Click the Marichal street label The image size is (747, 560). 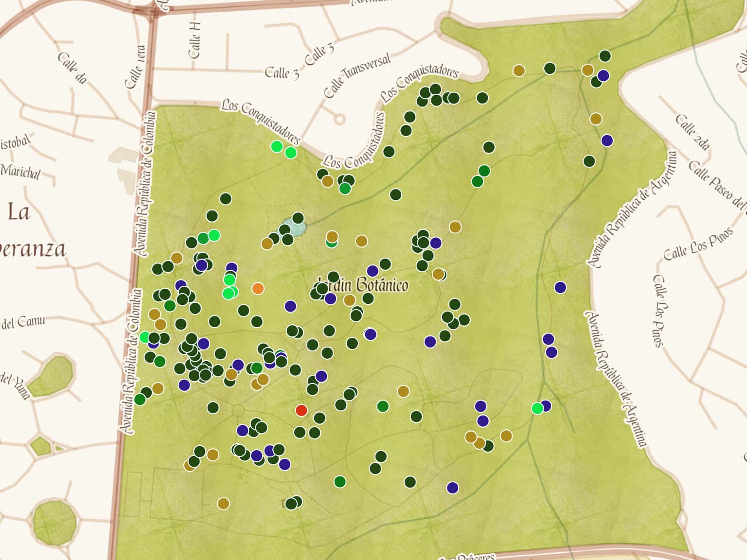click(20, 172)
